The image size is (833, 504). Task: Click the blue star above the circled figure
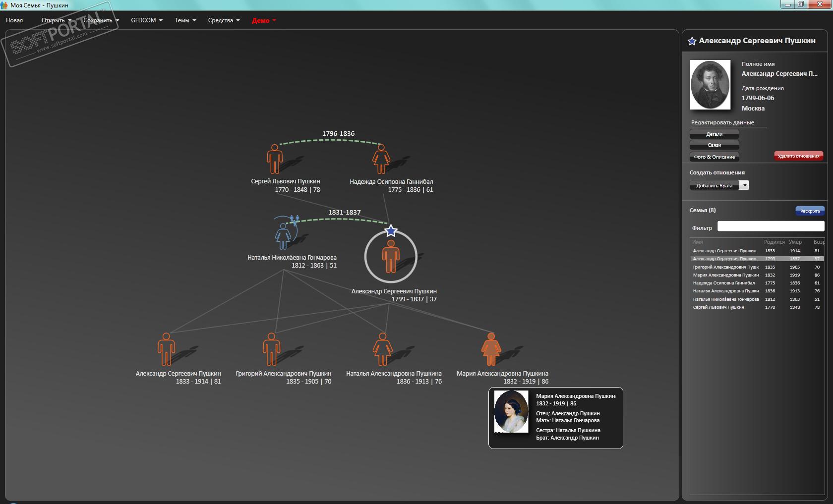tap(391, 230)
